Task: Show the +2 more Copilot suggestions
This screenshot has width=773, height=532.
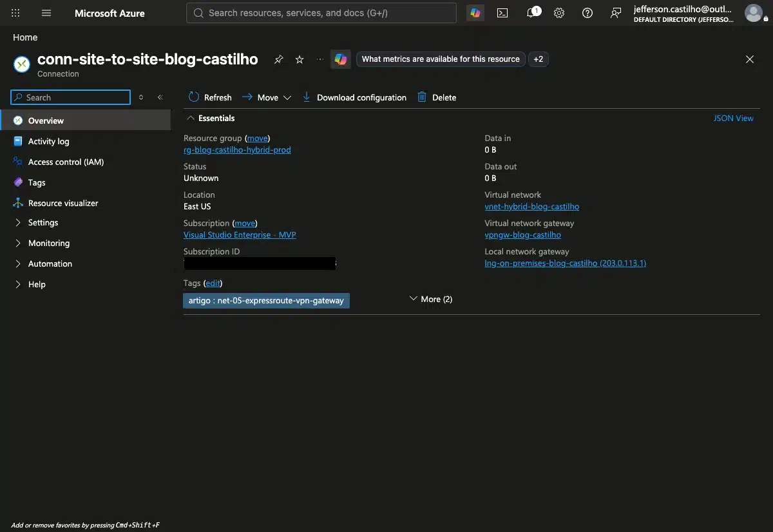Action: click(x=539, y=59)
